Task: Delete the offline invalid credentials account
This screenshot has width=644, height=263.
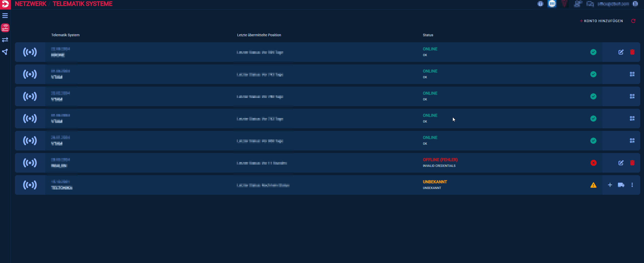Action: (632, 163)
